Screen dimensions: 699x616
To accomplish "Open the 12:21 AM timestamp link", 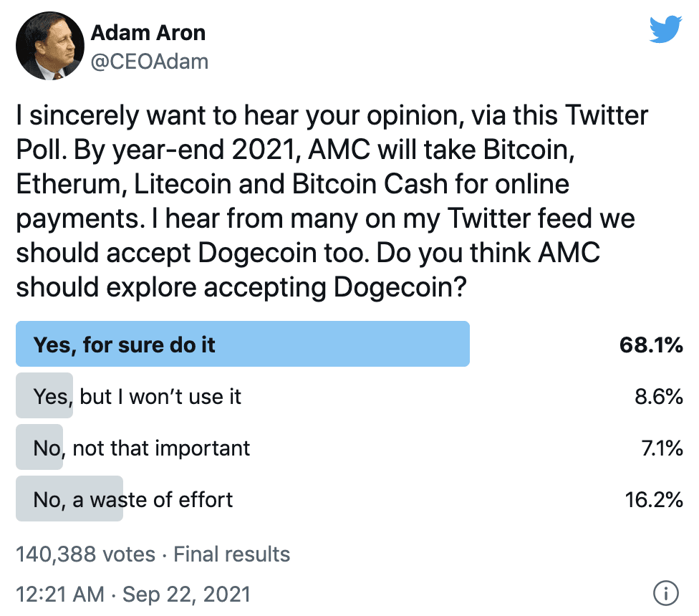I will pyautogui.click(x=60, y=595).
